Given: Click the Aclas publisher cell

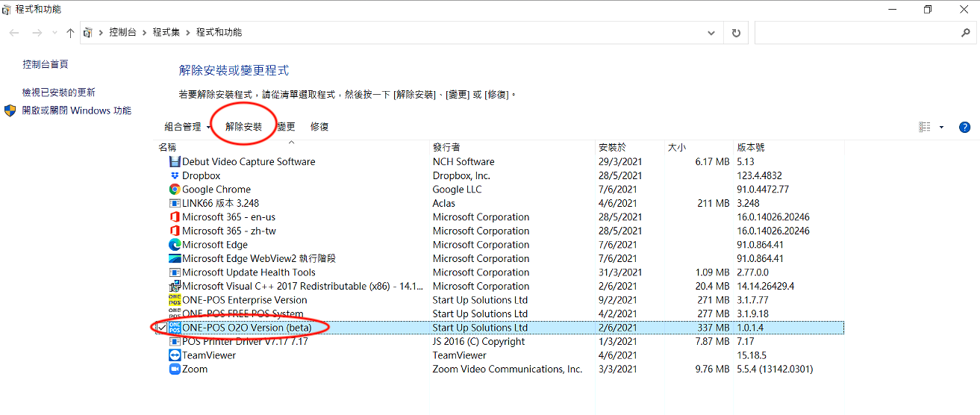Looking at the screenshot, I should 444,203.
